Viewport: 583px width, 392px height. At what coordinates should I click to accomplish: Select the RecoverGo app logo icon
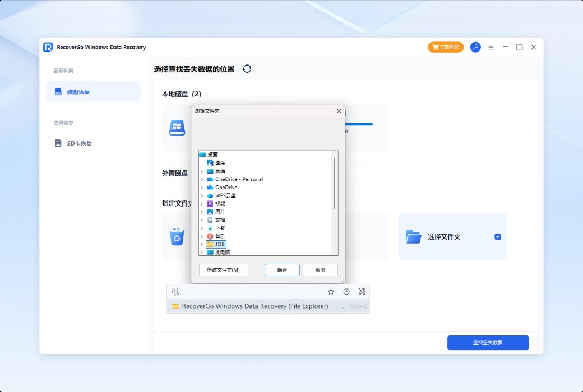(49, 47)
